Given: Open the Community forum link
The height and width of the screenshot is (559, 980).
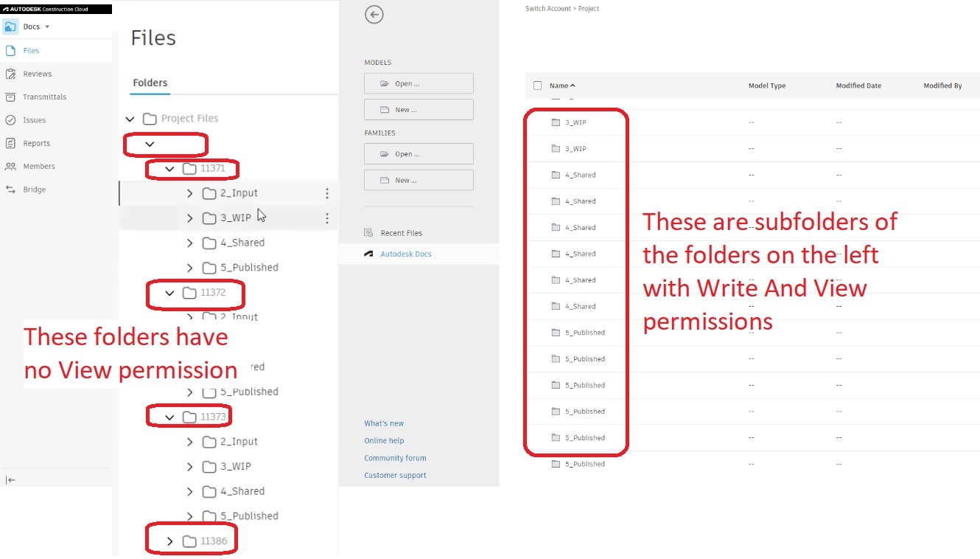Looking at the screenshot, I should tap(395, 457).
